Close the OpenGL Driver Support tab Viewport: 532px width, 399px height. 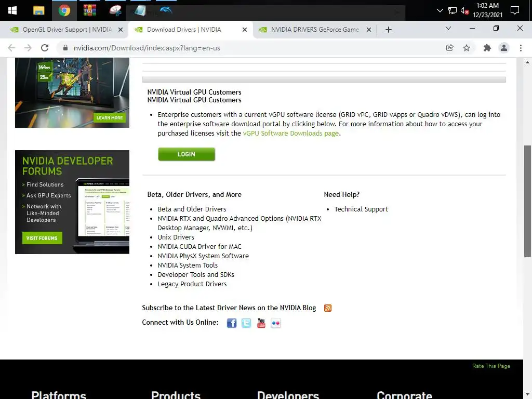121,30
